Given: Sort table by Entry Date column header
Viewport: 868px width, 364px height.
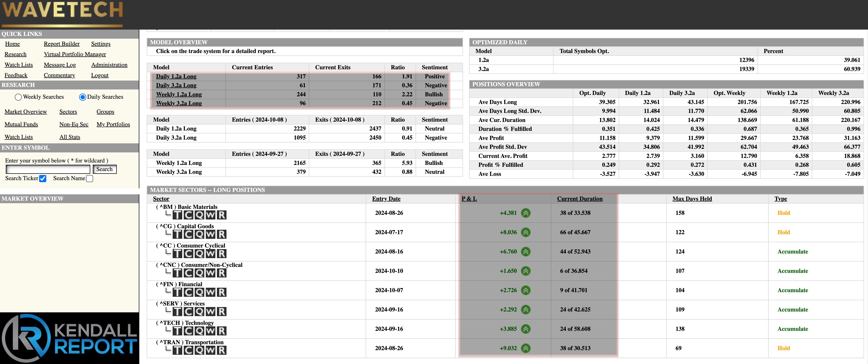Looking at the screenshot, I should 386,199.
